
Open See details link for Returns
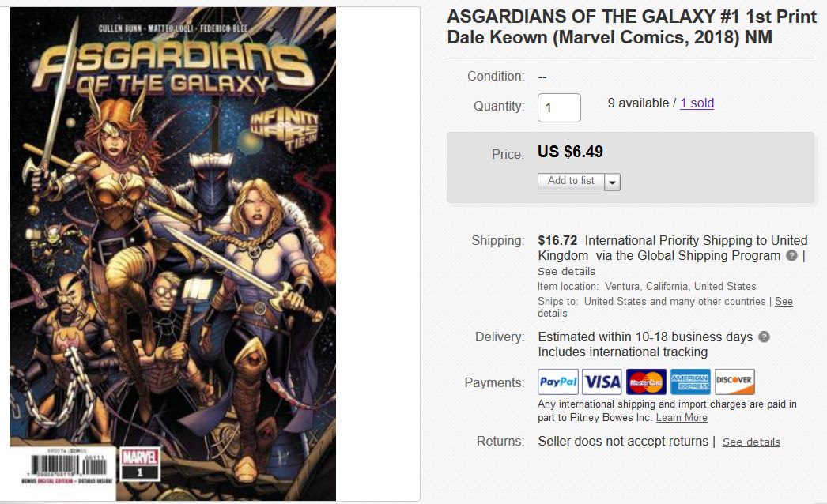751,442
